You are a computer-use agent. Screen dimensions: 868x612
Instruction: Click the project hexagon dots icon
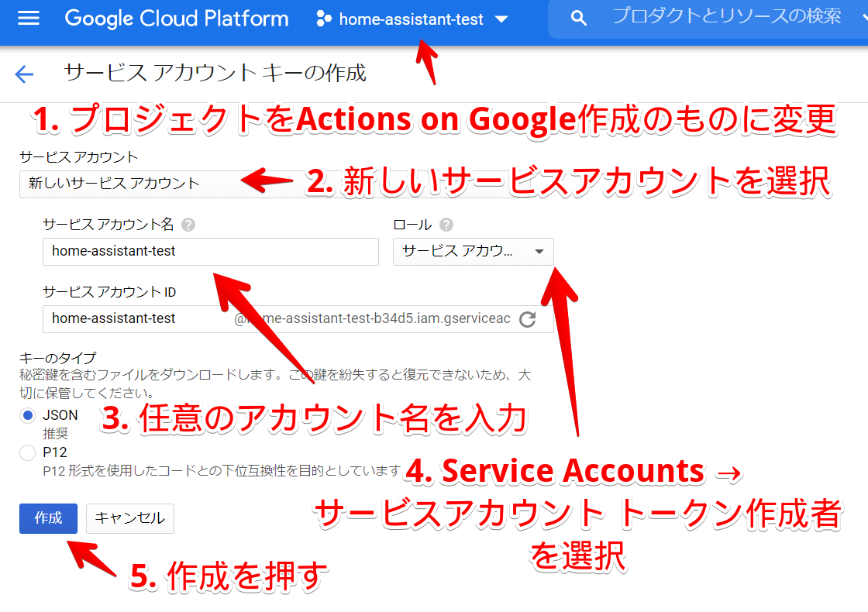coord(323,19)
